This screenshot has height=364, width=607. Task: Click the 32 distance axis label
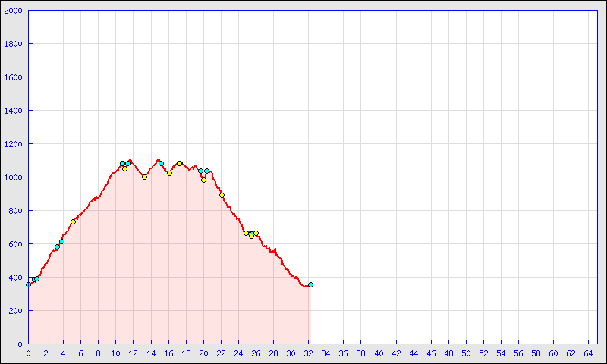tap(308, 353)
